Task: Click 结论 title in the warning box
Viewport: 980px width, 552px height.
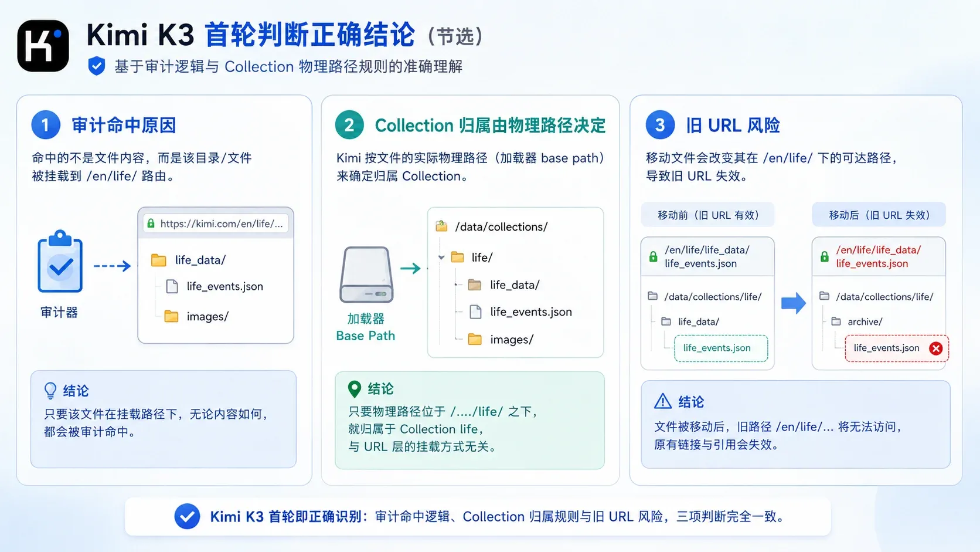Action: [691, 402]
